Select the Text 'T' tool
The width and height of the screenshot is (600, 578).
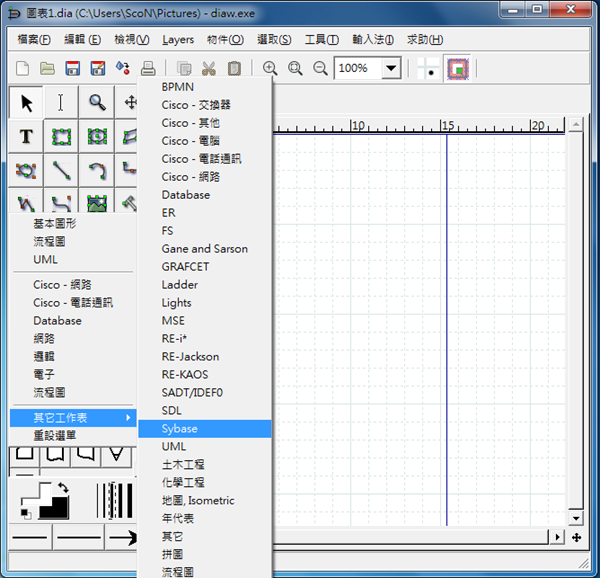(x=27, y=137)
